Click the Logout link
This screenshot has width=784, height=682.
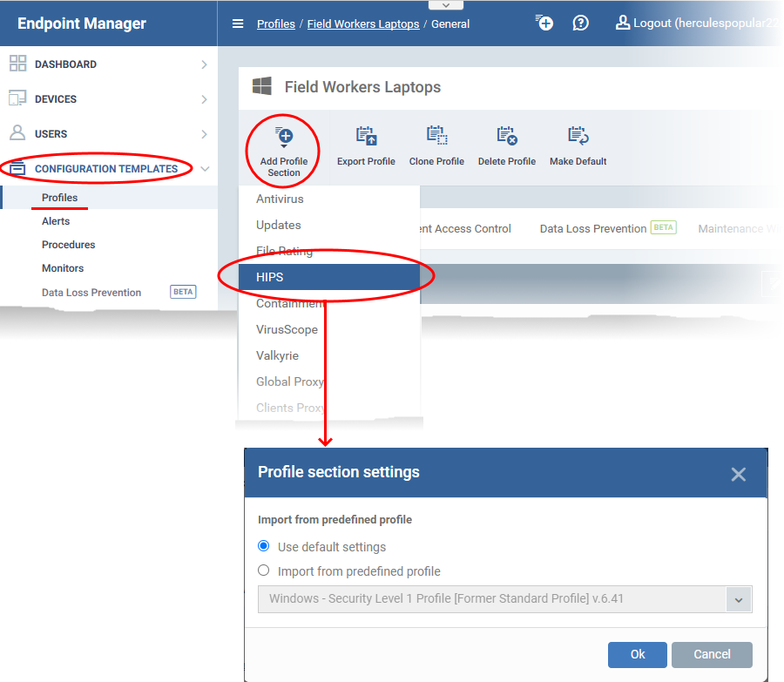point(697,23)
